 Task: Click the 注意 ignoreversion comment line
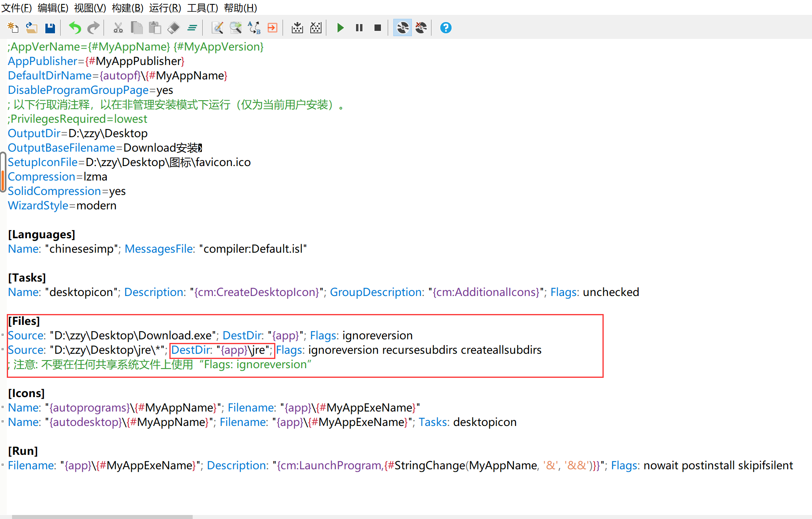[x=160, y=364]
